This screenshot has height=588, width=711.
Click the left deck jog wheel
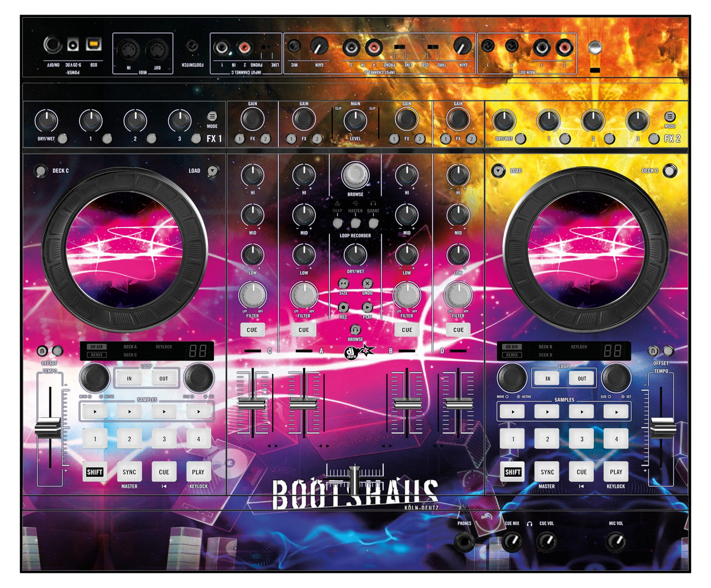[x=125, y=250]
